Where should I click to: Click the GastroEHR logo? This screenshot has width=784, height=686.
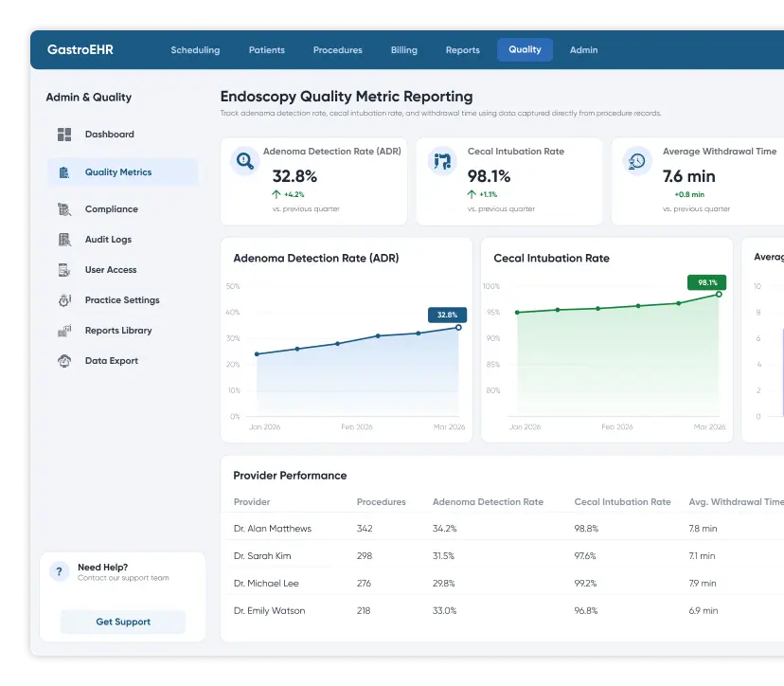[x=80, y=49]
